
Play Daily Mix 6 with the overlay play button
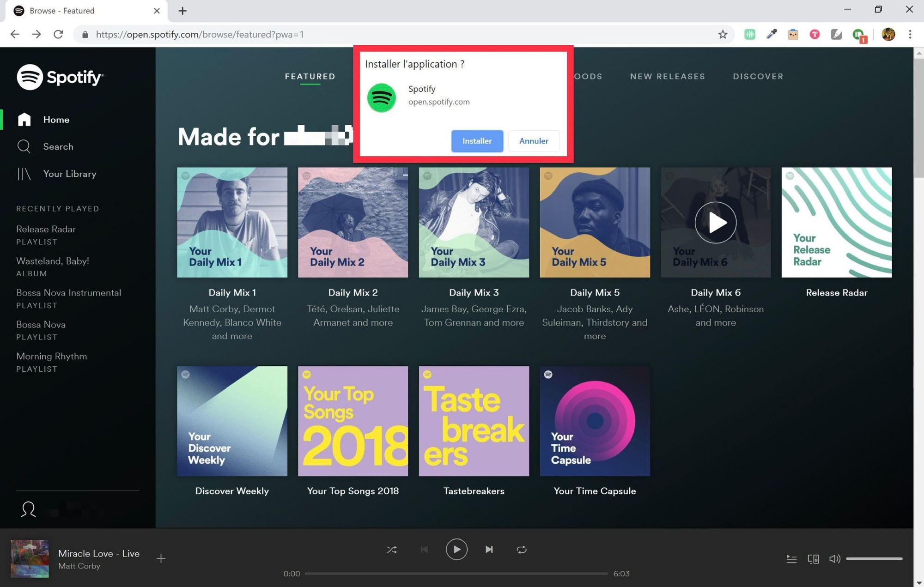[x=715, y=223]
